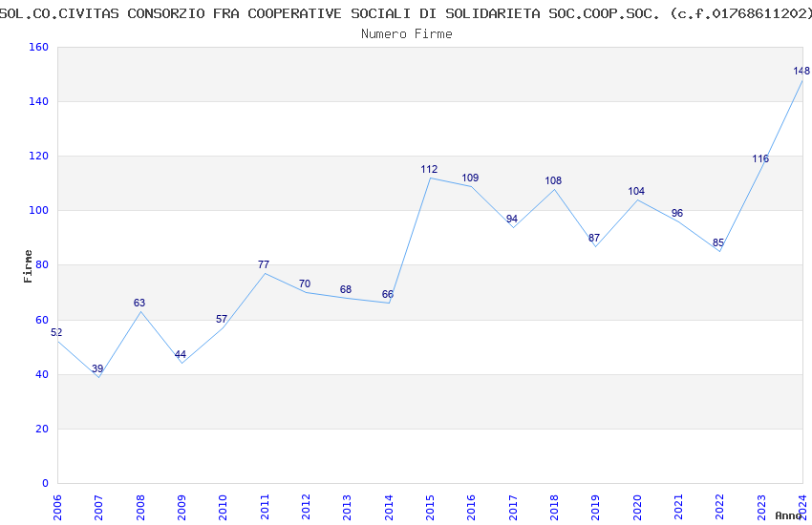Image resolution: width=812 pixels, height=525 pixels.
Task: Click the 108 data label
Action: [x=553, y=180]
